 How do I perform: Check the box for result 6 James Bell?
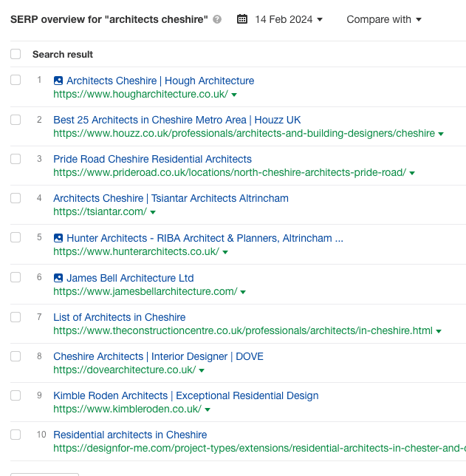[x=16, y=277]
